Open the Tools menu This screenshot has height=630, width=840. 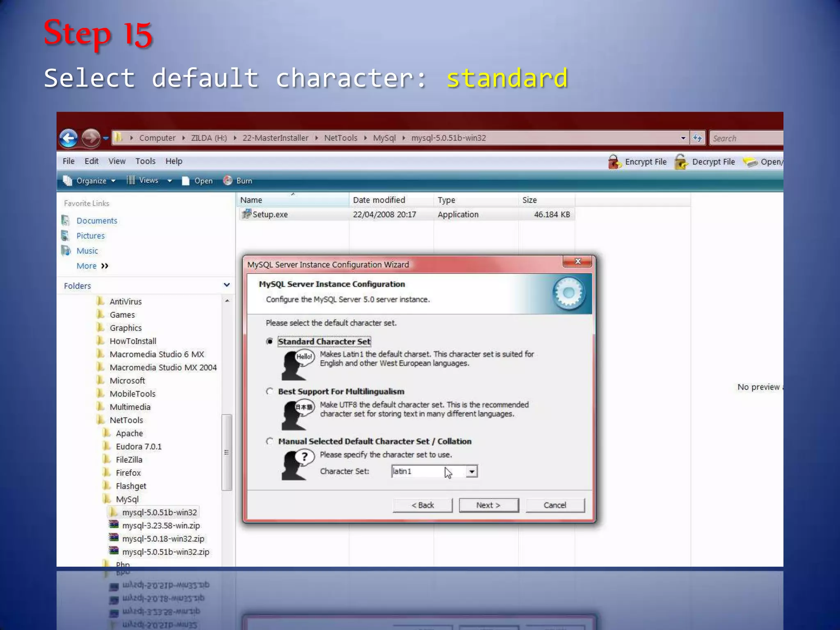146,161
